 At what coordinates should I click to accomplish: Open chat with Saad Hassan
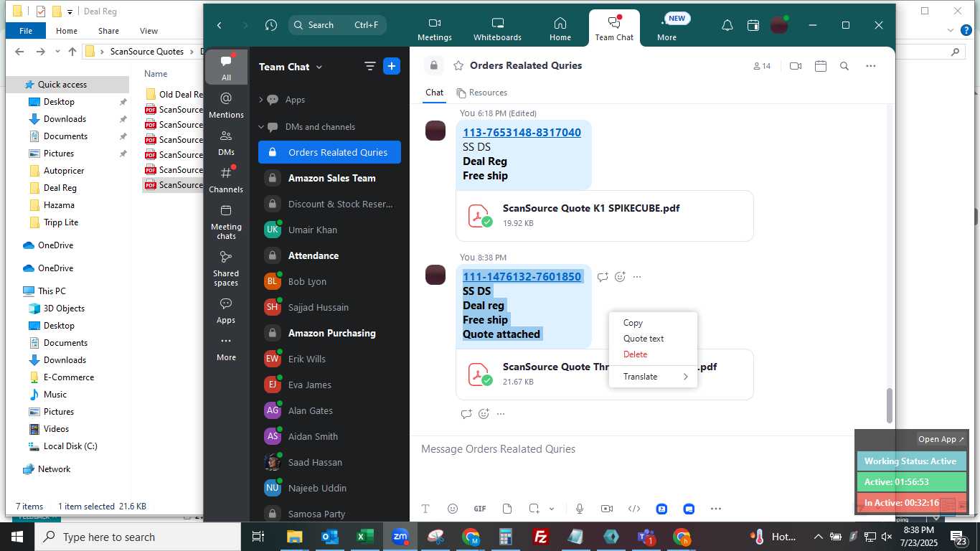329,462
